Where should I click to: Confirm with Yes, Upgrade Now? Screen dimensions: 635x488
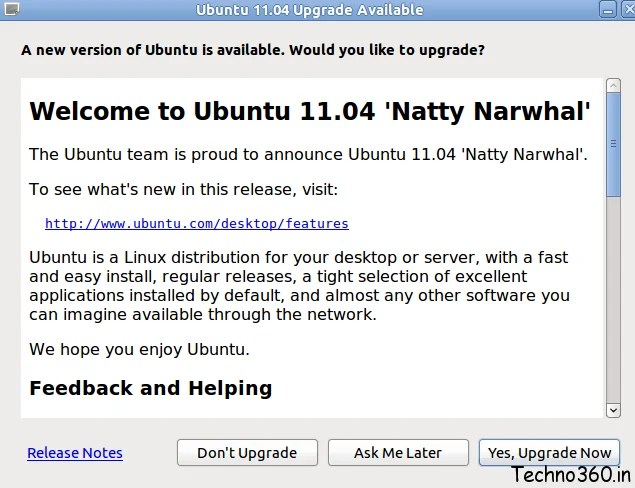[x=549, y=453]
